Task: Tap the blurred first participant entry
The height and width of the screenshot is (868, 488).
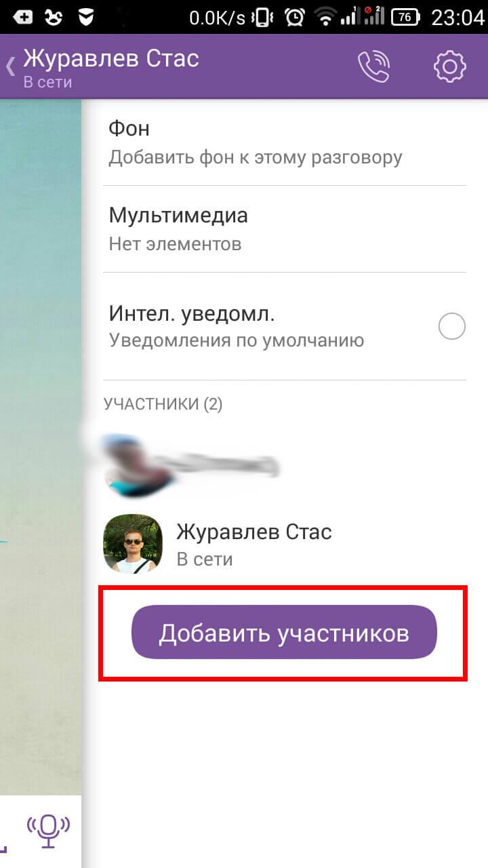Action: [x=285, y=465]
